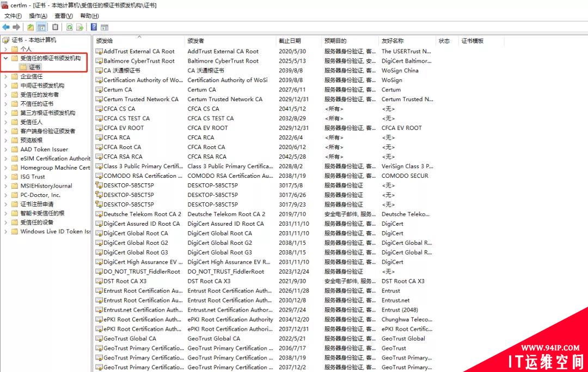Click the certificate icon of CFCA EV ROOT

tap(99, 128)
